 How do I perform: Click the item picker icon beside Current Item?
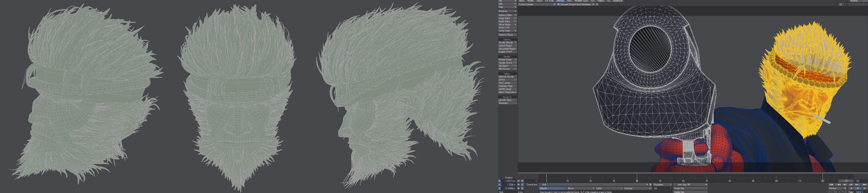[650, 185]
